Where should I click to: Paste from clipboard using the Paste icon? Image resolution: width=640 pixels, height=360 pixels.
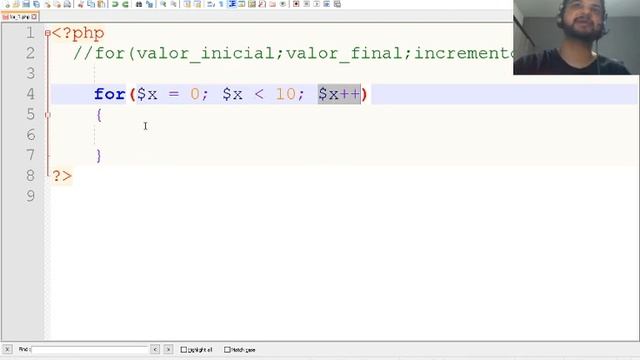(101, 4)
